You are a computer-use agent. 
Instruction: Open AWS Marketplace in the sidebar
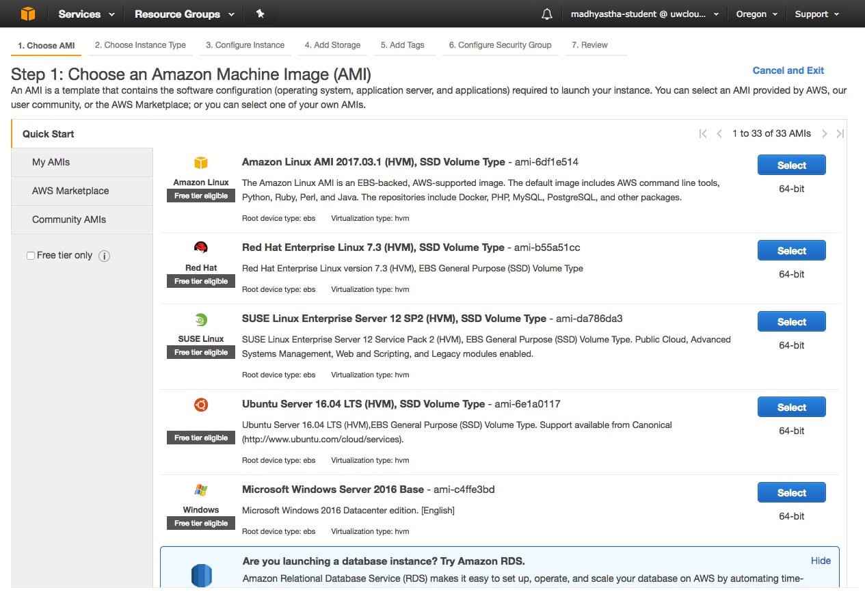tap(70, 191)
